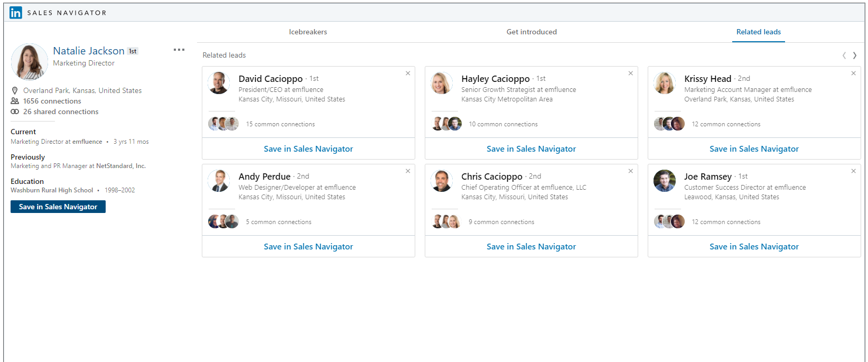Click the connections people icon
The image size is (868, 362).
click(15, 101)
